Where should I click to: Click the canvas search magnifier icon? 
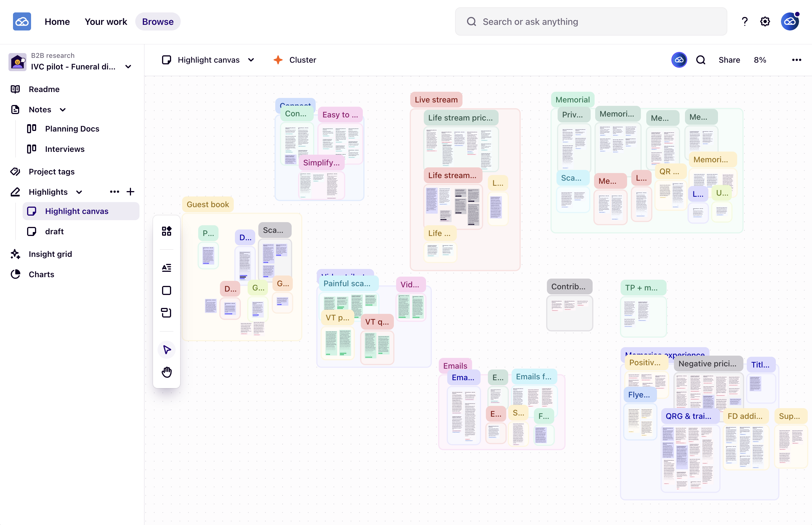[x=700, y=60]
